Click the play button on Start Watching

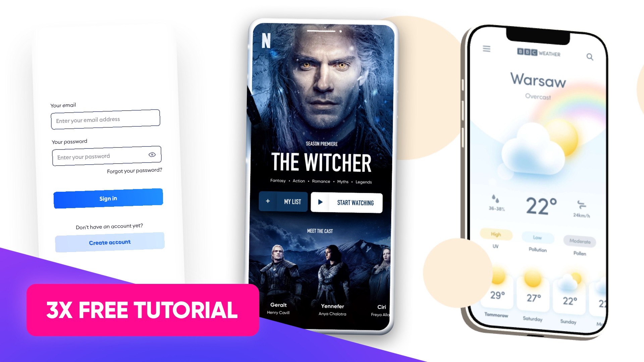(320, 202)
